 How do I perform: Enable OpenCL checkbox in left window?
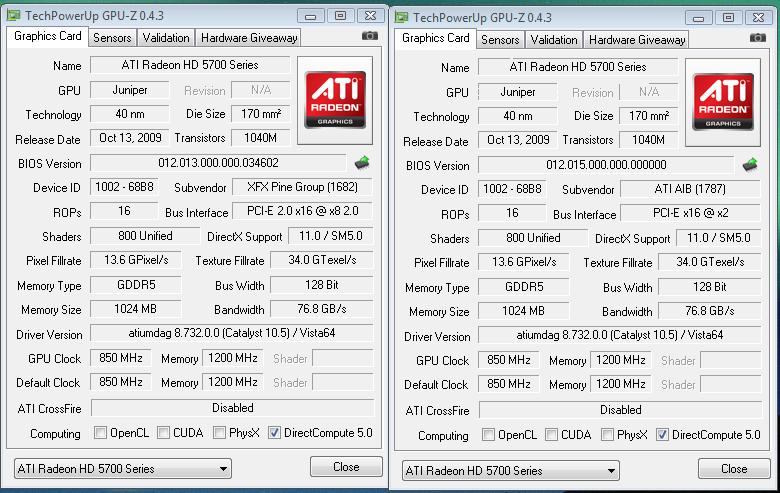point(100,433)
